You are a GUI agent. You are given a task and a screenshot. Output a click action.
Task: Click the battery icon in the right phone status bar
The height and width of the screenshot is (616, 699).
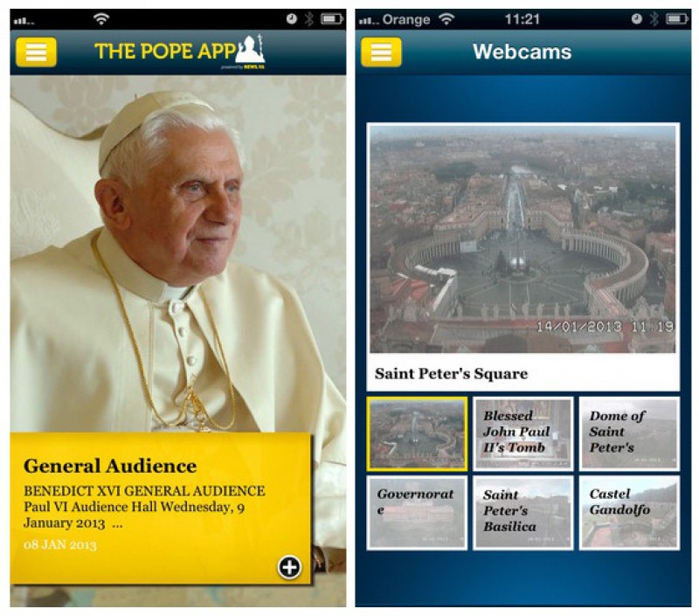pyautogui.click(x=677, y=18)
